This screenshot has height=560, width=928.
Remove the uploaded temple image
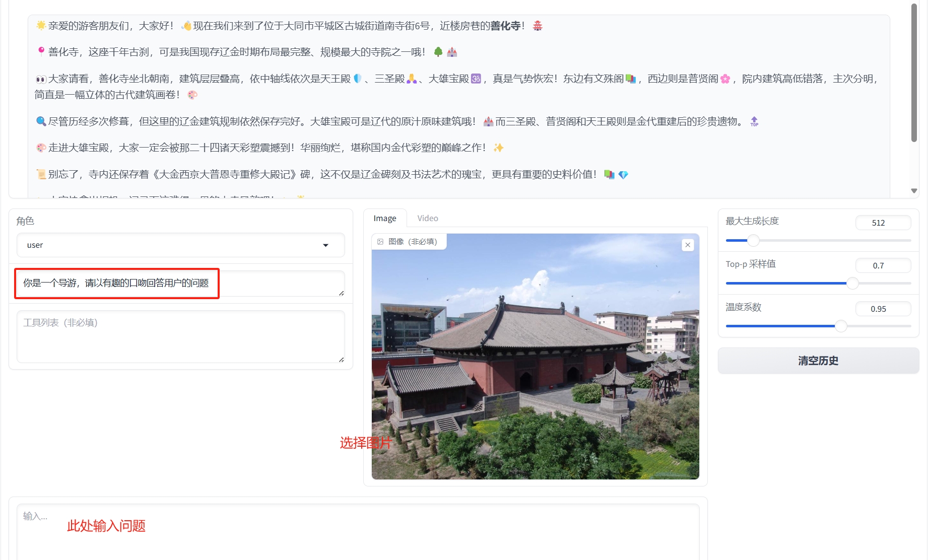688,245
